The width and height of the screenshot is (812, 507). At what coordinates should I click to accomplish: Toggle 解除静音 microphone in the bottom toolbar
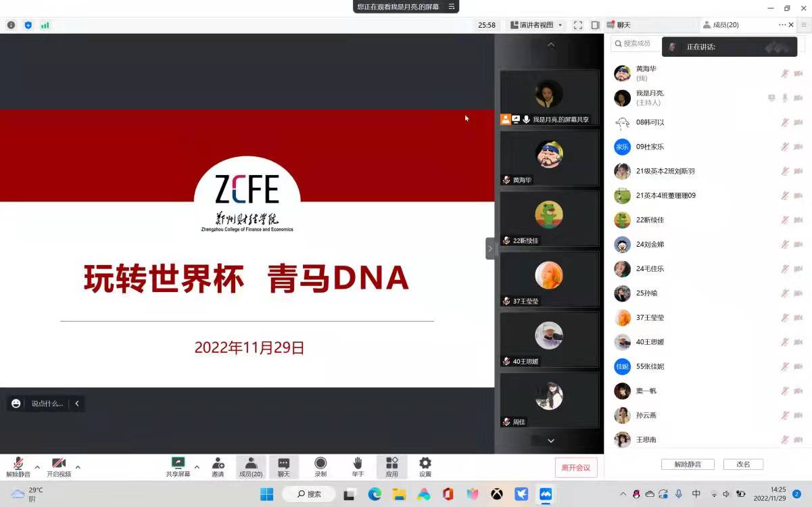tap(18, 467)
